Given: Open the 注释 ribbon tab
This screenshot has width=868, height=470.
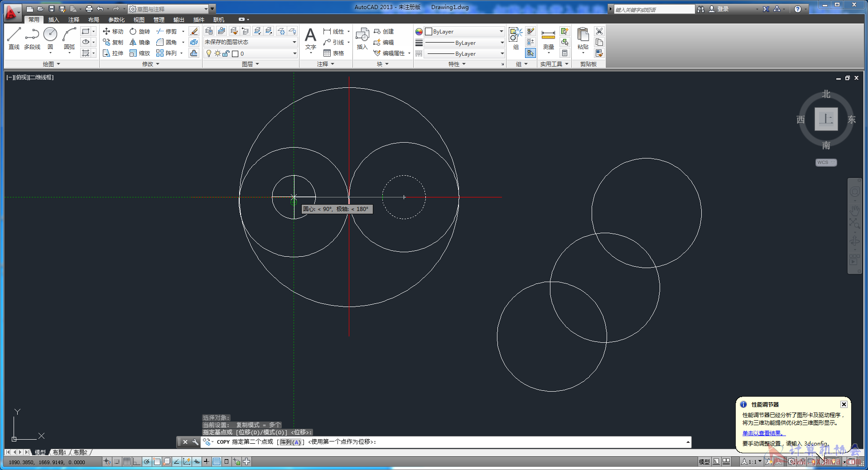Looking at the screenshot, I should pos(74,19).
